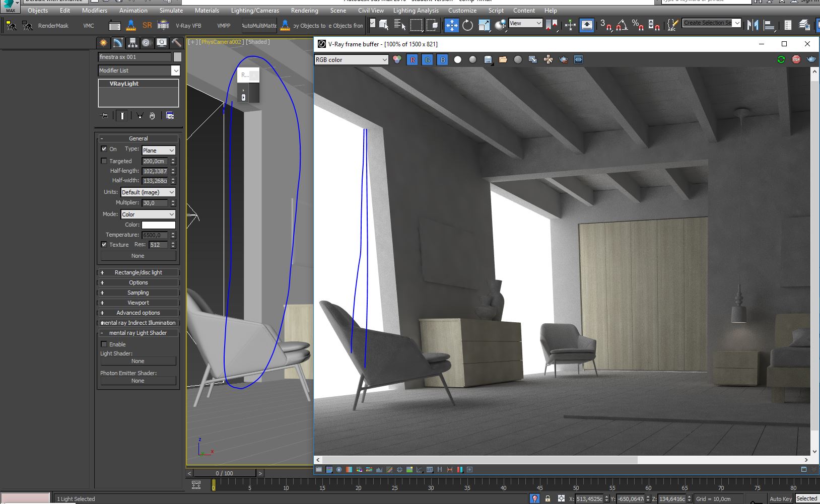Click the Align tool icon
The image size is (820, 504).
pos(769,25)
